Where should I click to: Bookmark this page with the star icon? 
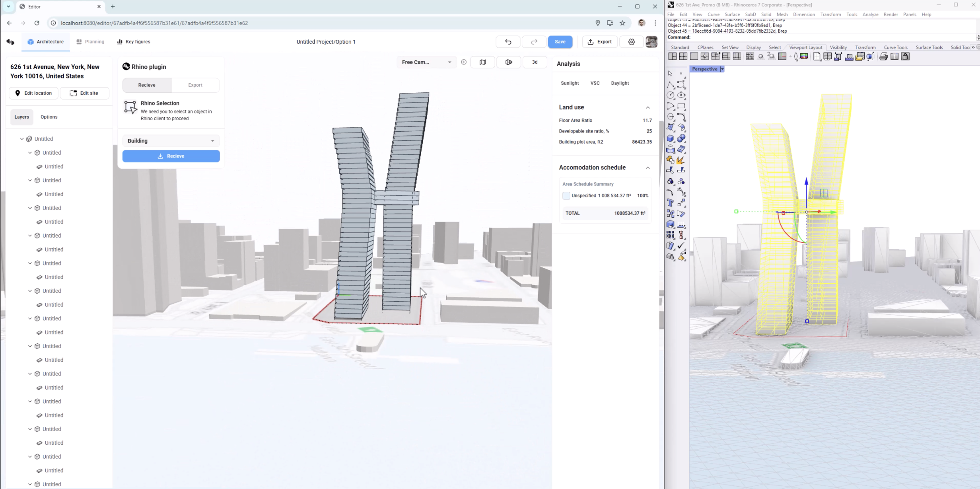[x=622, y=23]
